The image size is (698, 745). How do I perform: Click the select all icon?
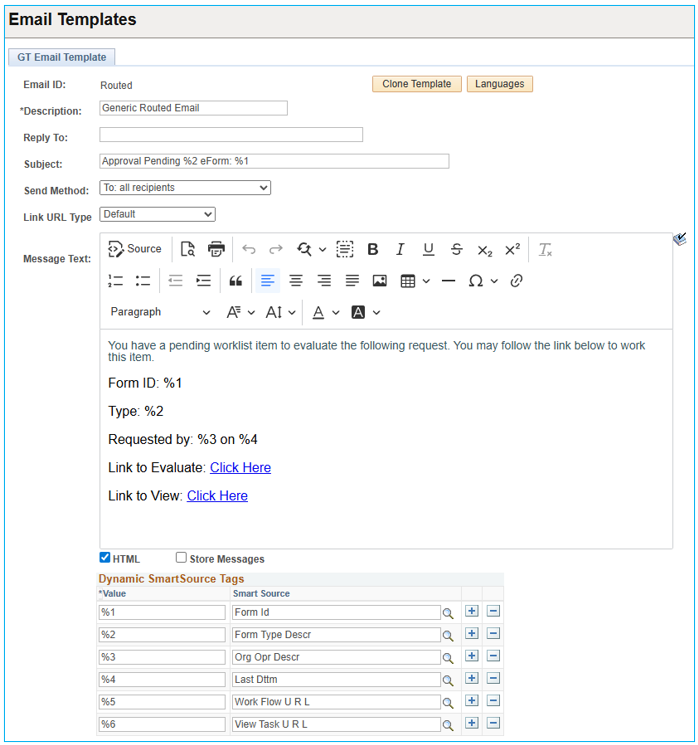coord(344,249)
